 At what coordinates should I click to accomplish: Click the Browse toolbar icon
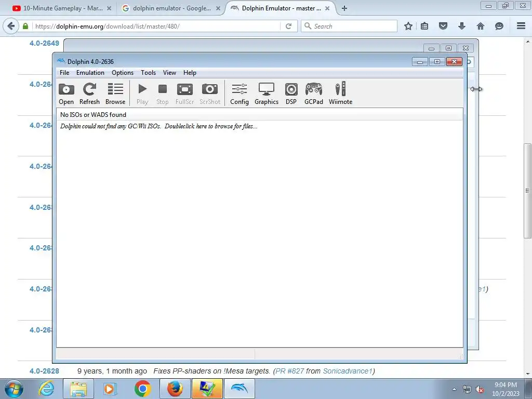point(115,94)
